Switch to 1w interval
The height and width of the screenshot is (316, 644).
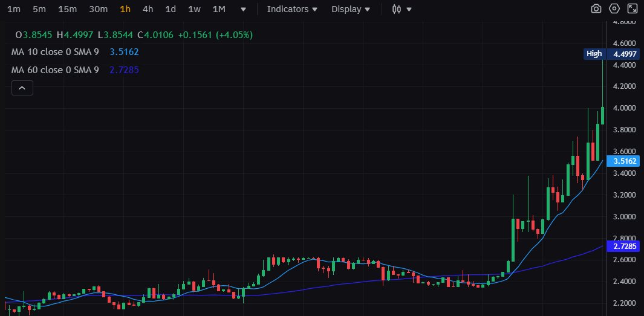194,9
